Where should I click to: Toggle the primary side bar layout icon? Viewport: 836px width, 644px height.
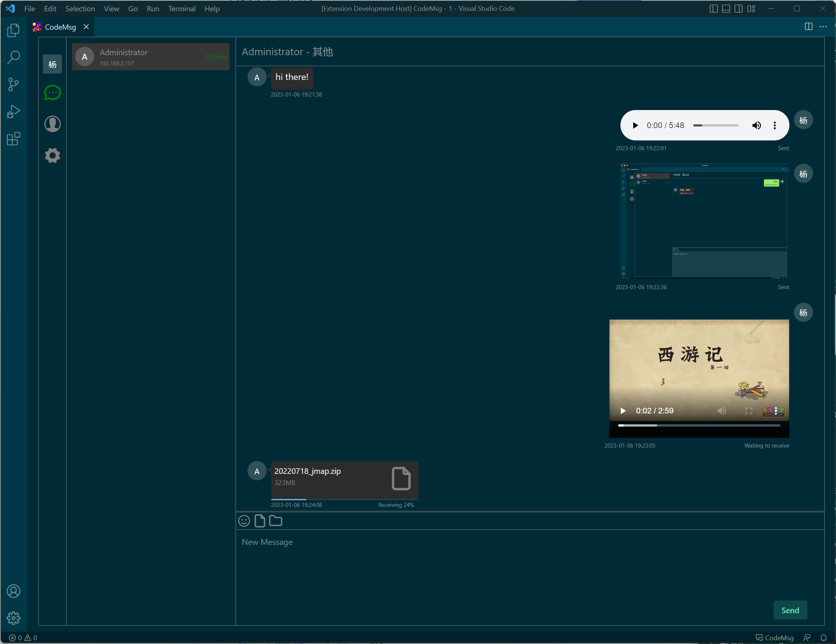point(713,8)
